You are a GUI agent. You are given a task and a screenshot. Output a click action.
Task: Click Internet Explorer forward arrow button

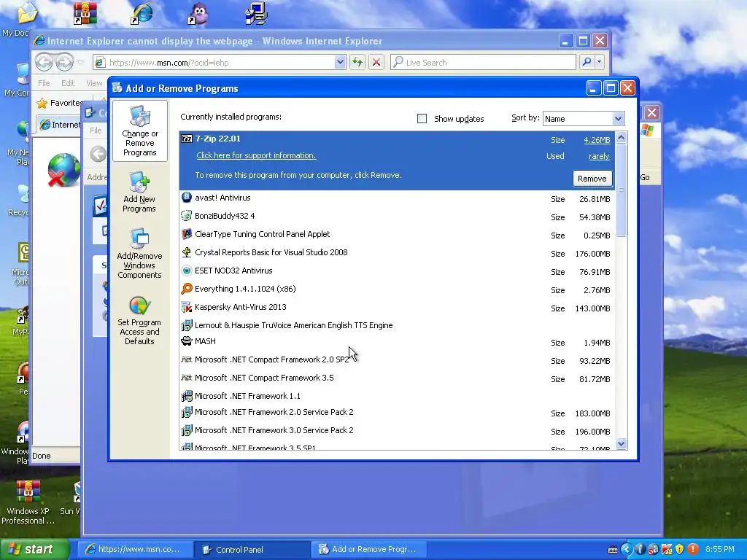[x=65, y=62]
